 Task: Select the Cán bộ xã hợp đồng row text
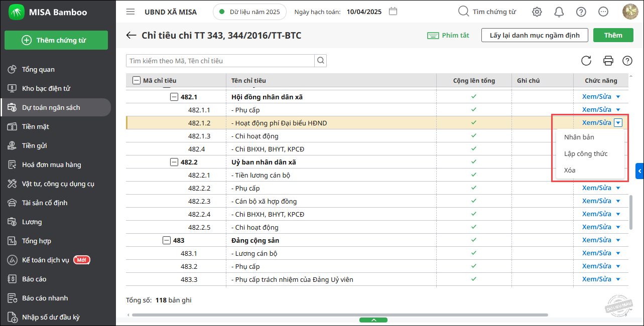(x=264, y=201)
